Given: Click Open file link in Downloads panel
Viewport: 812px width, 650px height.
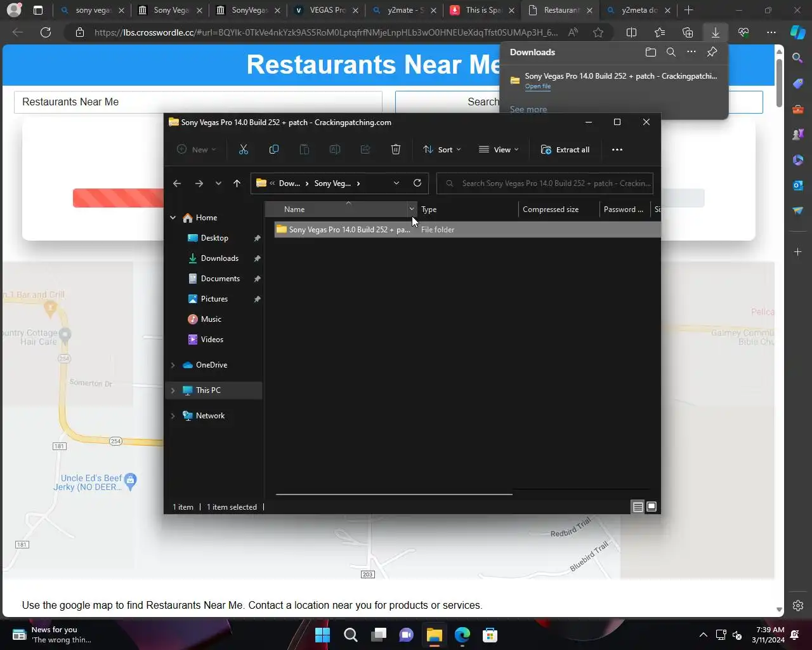Looking at the screenshot, I should click(538, 86).
